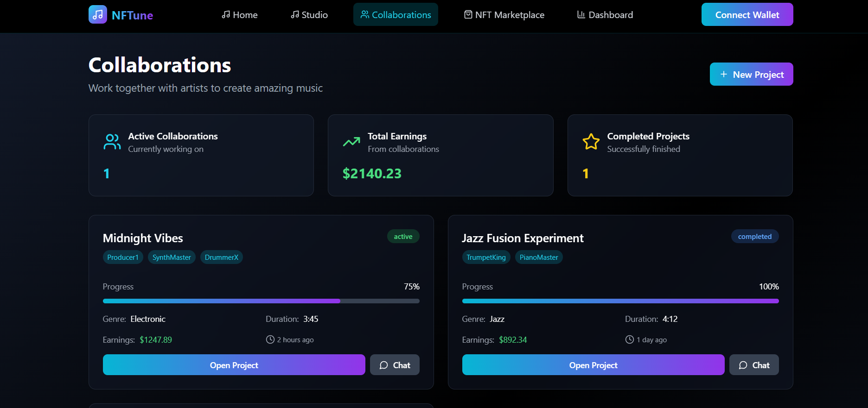Screen dimensions: 868x408
Task: Open Project for Jazz Fusion Experiment
Action: click(x=594, y=365)
